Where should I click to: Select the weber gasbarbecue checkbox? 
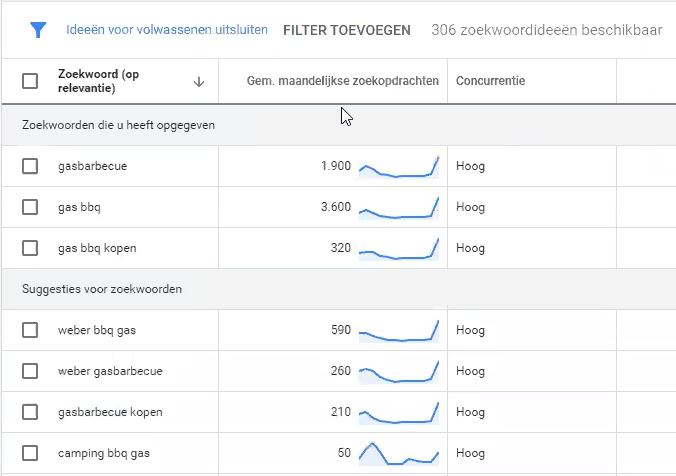(30, 371)
